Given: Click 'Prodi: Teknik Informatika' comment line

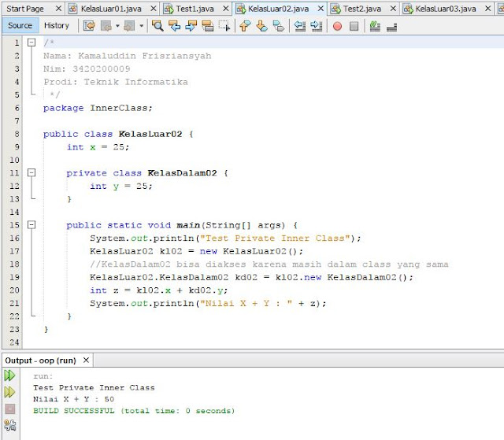Looking at the screenshot, I should [x=116, y=82].
